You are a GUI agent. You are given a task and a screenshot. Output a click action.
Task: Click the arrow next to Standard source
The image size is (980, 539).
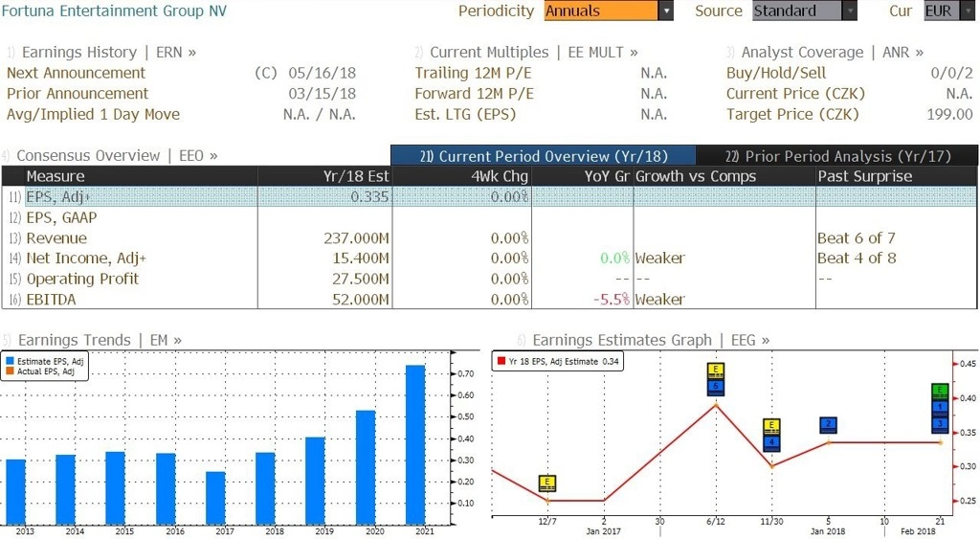pos(850,11)
